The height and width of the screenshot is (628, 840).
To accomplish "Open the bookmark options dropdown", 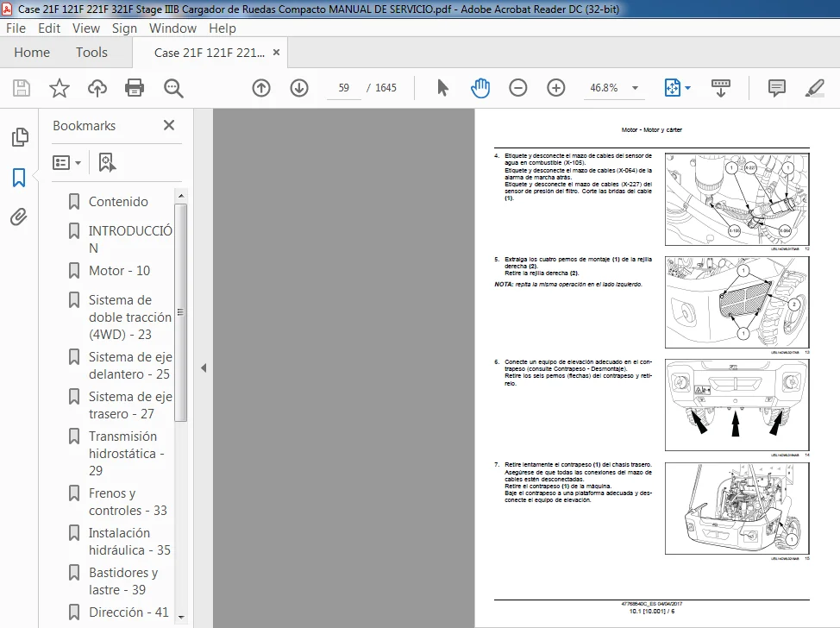I will click(67, 162).
